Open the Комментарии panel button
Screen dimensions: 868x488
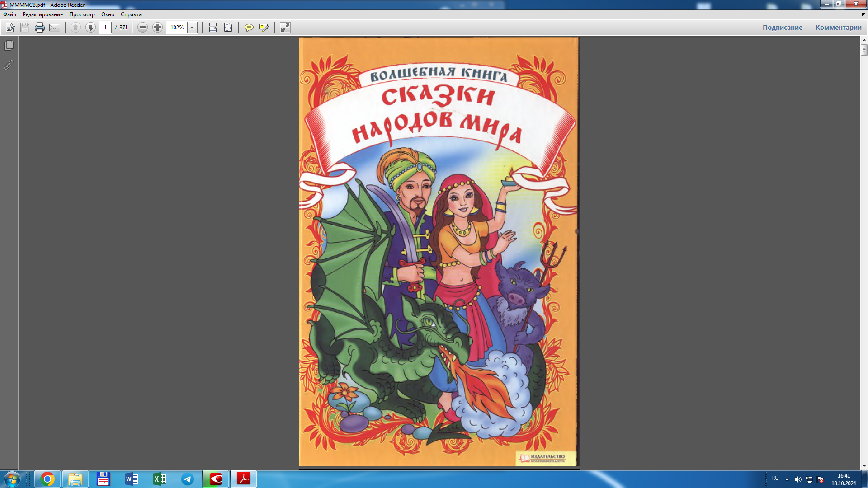pyautogui.click(x=839, y=27)
